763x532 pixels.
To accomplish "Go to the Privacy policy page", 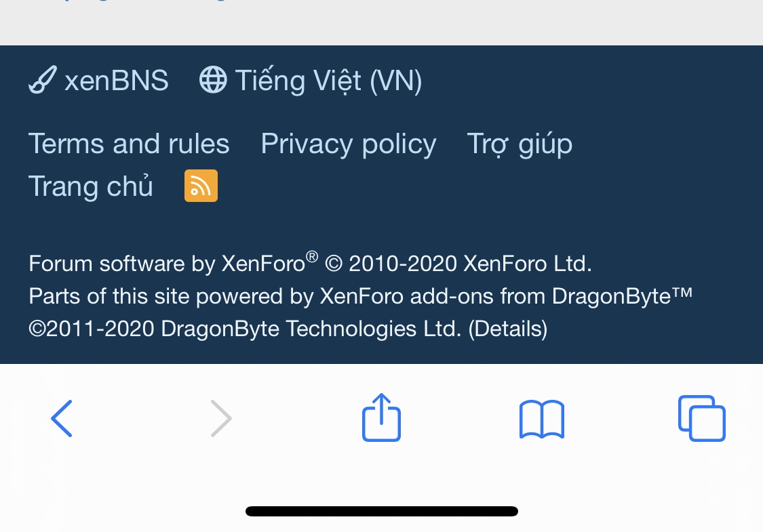I will (x=348, y=144).
